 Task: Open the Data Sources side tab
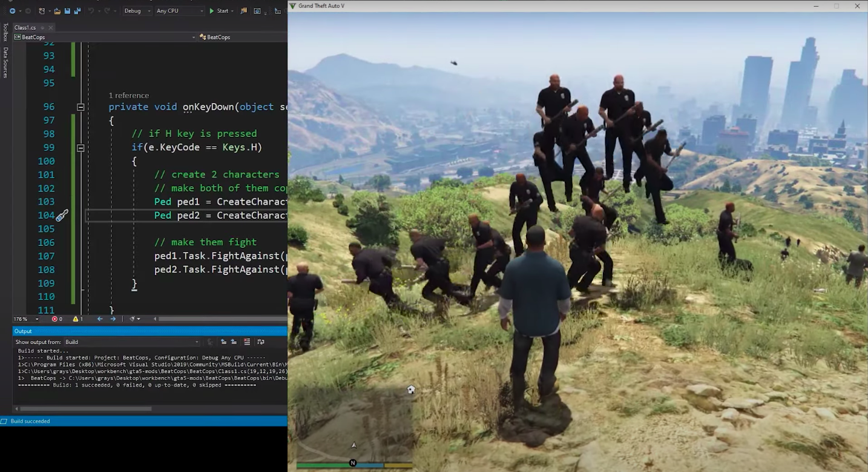(x=5, y=62)
